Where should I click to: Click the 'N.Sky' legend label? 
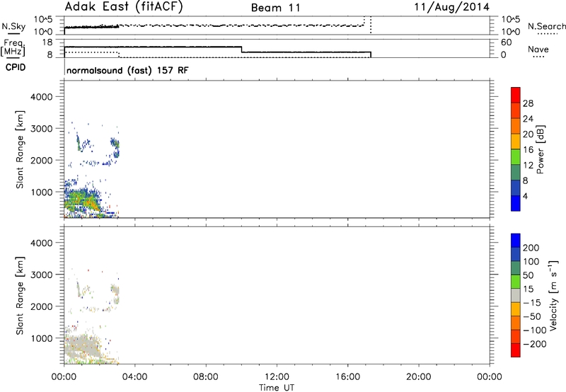13,26
